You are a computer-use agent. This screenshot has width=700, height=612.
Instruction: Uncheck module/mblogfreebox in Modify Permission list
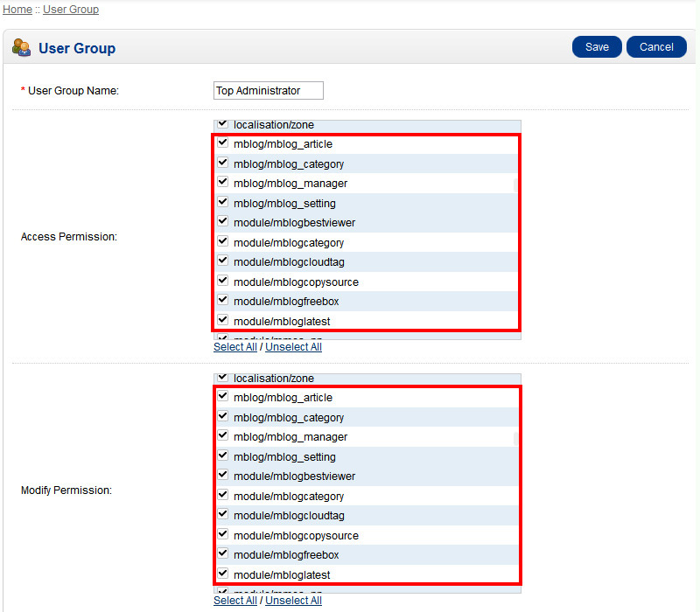point(222,554)
